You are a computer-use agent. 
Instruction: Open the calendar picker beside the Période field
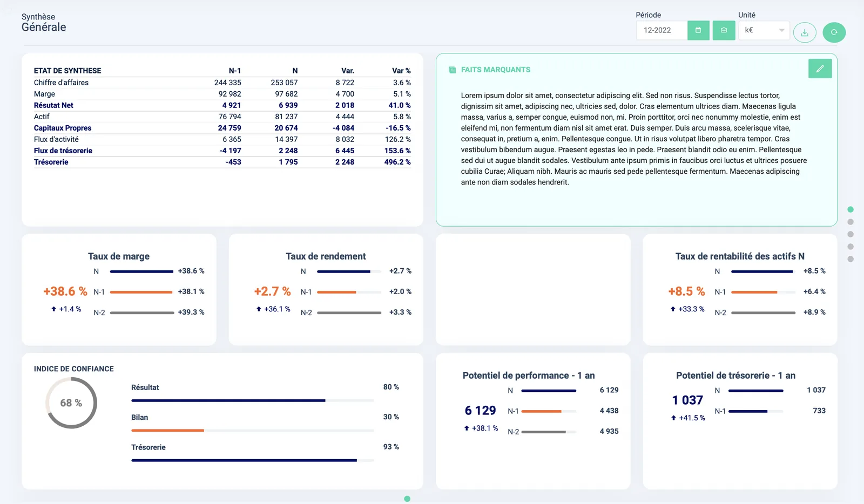(x=698, y=30)
